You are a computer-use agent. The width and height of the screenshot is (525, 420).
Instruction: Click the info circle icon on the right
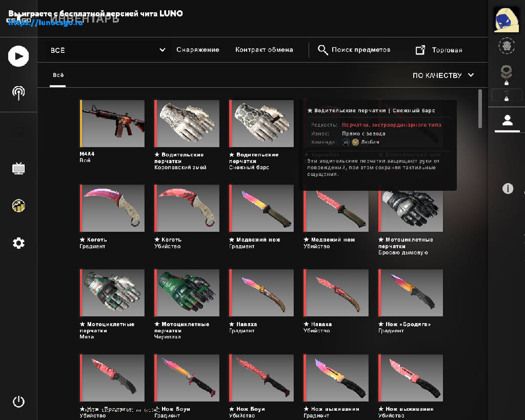[508, 189]
